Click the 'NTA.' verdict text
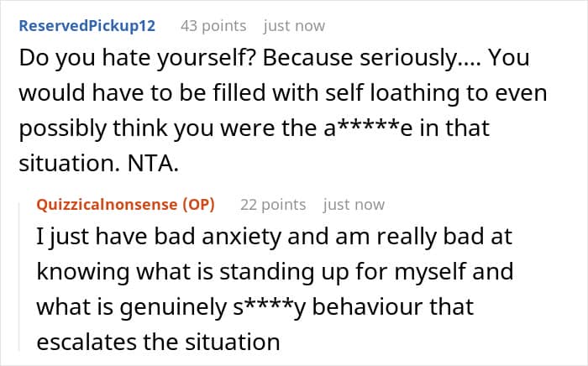Image resolution: width=588 pixels, height=366 pixels. click(x=153, y=164)
